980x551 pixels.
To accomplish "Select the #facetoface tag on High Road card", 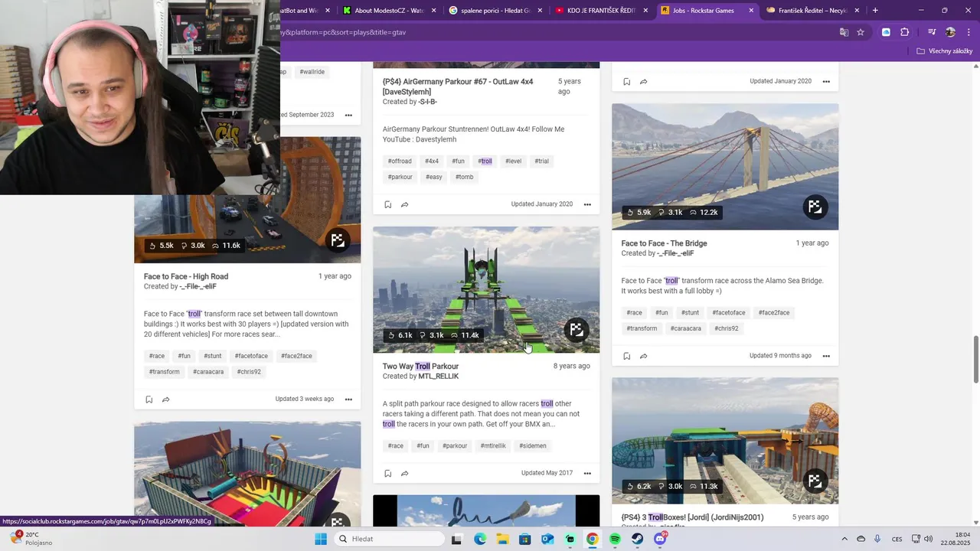I will coord(251,357).
